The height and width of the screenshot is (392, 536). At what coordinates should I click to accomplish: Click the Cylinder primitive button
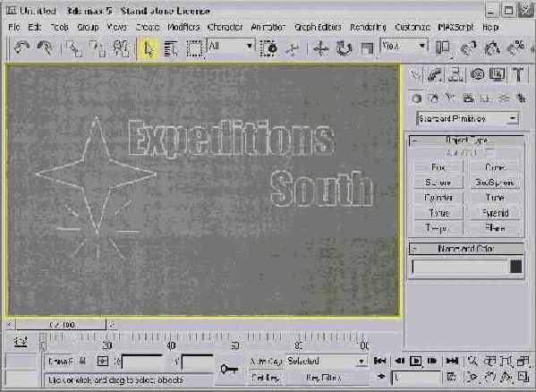pyautogui.click(x=438, y=198)
